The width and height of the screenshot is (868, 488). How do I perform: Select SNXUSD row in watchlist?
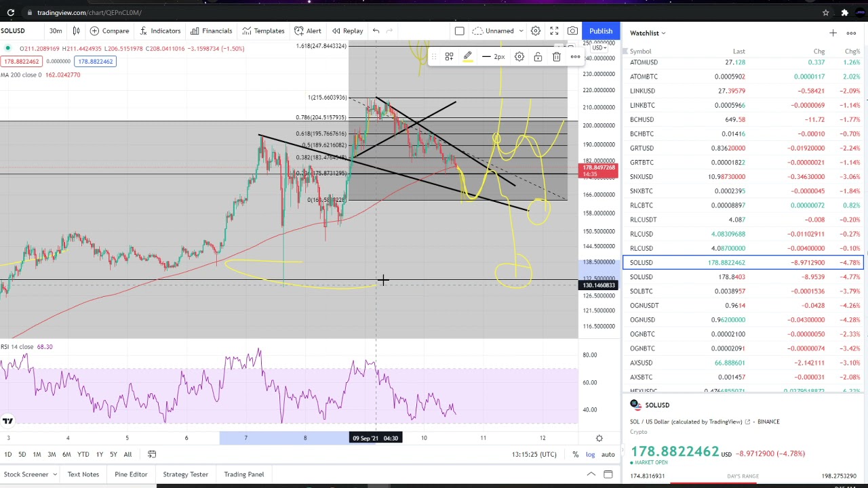pyautogui.click(x=743, y=176)
